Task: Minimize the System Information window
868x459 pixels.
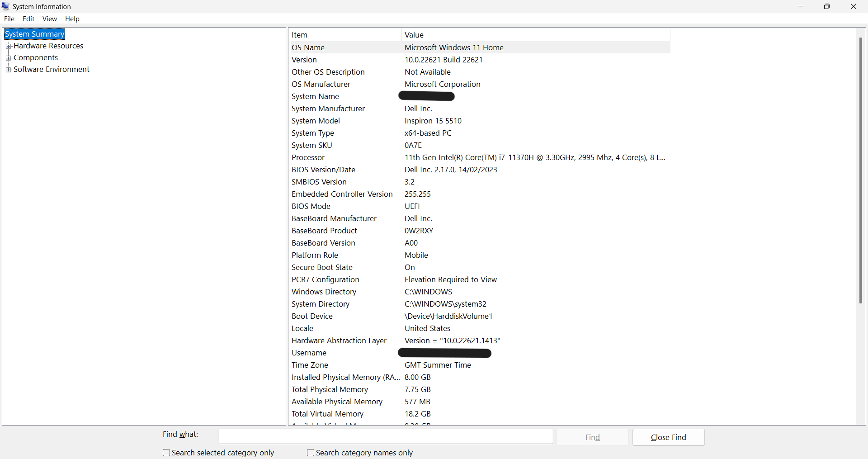Action: 801,6
